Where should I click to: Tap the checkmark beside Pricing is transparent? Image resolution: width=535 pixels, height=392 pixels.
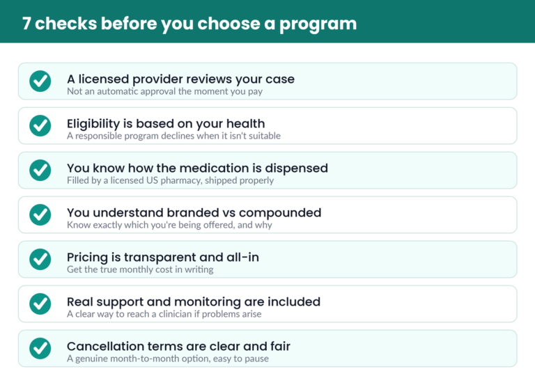(x=40, y=259)
